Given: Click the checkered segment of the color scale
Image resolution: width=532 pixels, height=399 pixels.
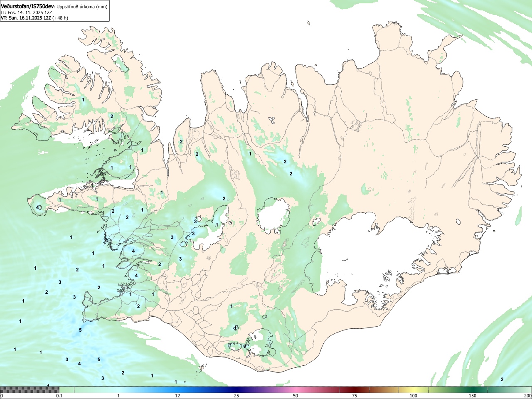Looking at the screenshot, I should pyautogui.click(x=30, y=390).
